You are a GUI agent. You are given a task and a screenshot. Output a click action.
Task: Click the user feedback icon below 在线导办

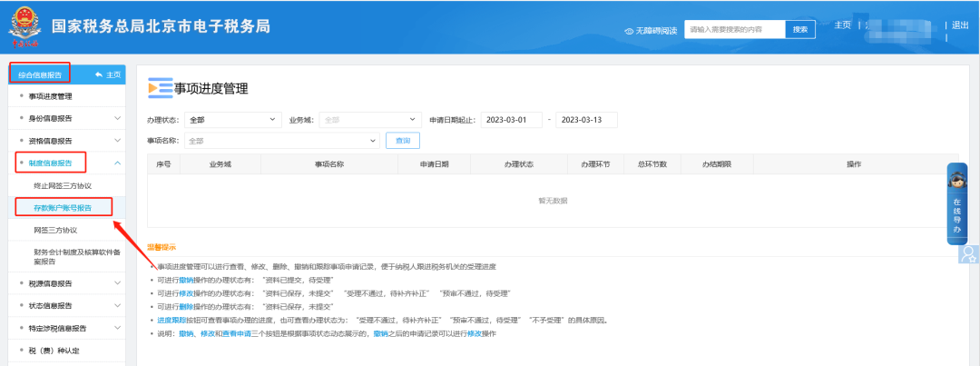(x=969, y=253)
